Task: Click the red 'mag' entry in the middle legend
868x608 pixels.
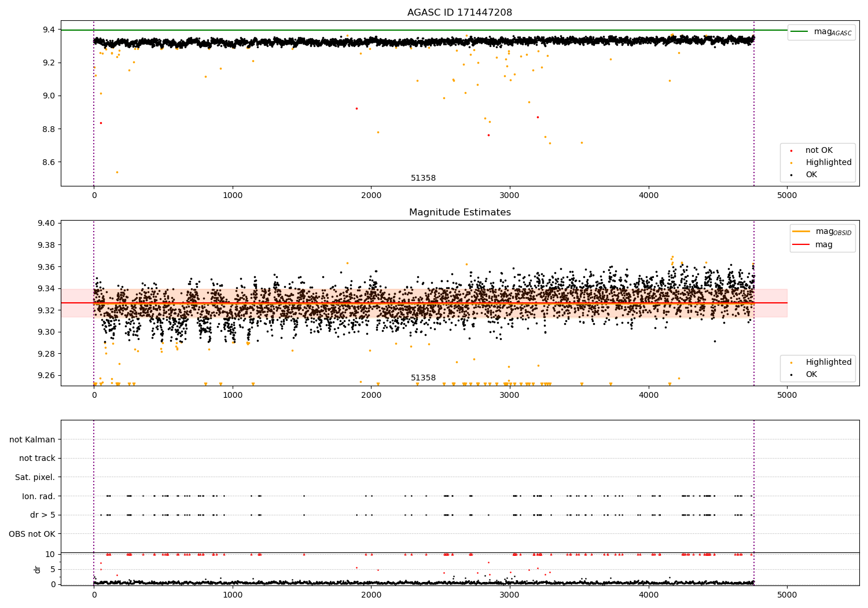Action: point(812,245)
